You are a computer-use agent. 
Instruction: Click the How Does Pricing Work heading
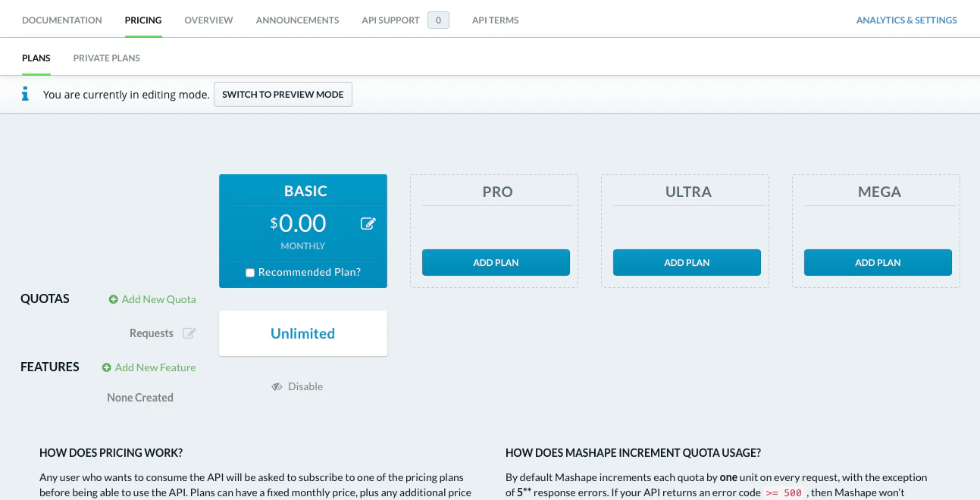click(x=111, y=453)
